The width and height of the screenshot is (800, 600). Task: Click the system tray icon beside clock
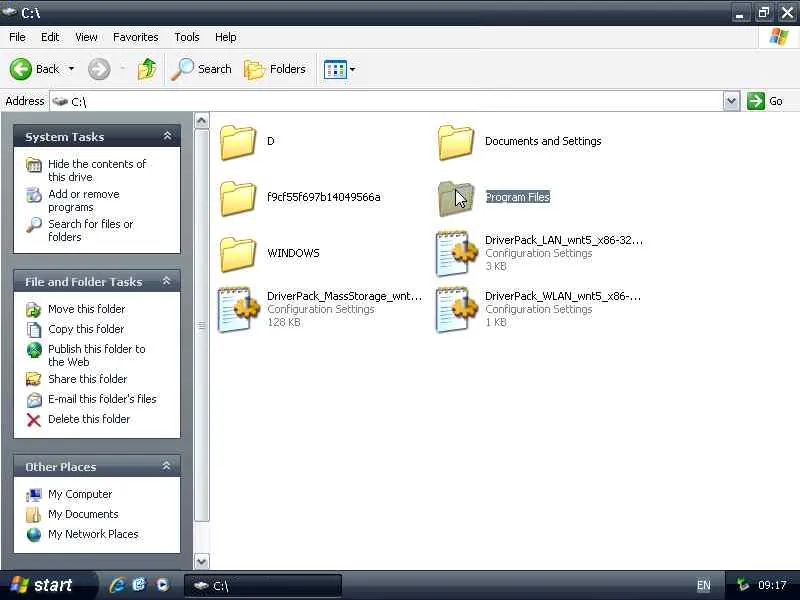[x=743, y=585]
